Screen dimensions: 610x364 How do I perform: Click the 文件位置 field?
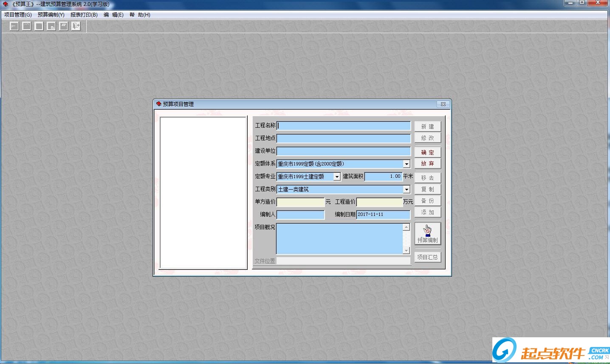[x=344, y=261]
